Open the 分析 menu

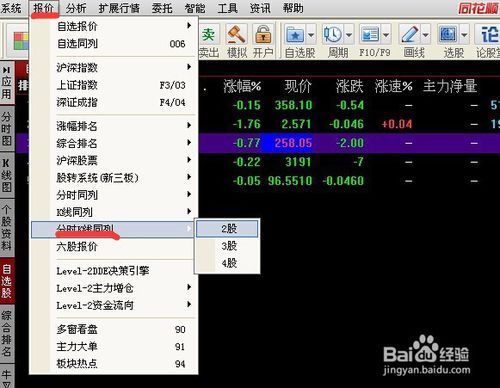pos(76,8)
